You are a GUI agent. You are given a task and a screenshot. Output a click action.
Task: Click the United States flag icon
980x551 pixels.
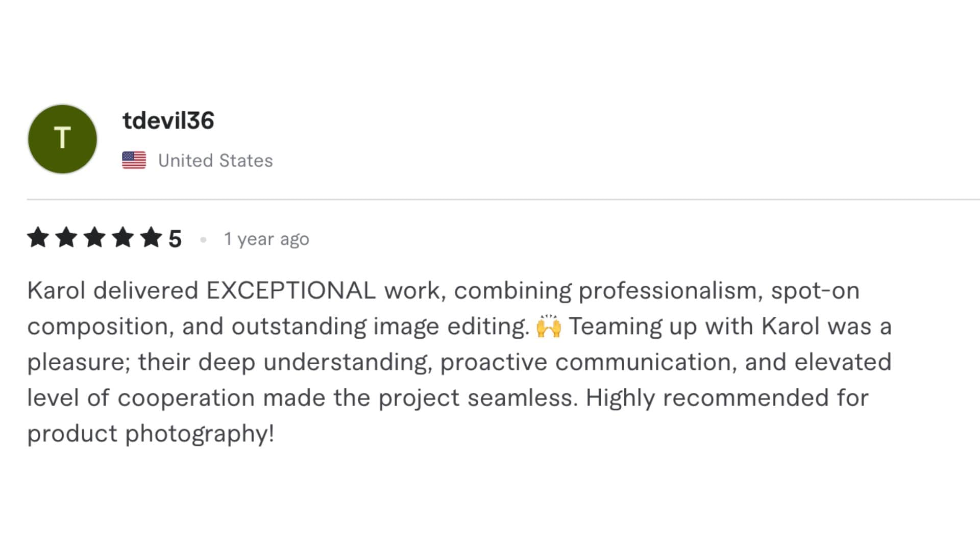click(x=134, y=160)
